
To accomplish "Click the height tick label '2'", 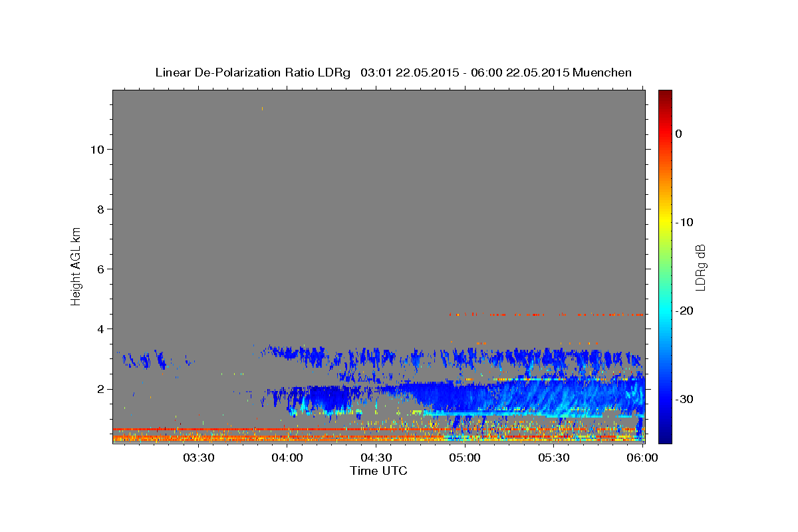I will pyautogui.click(x=100, y=389).
